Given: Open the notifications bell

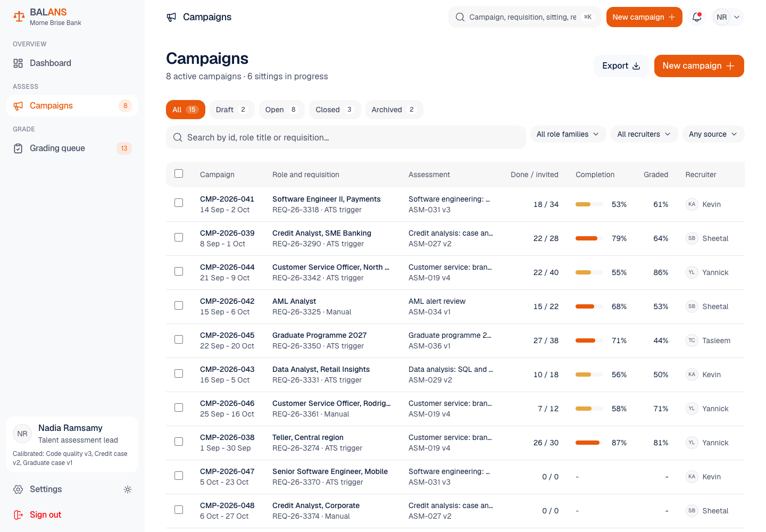Looking at the screenshot, I should (697, 17).
